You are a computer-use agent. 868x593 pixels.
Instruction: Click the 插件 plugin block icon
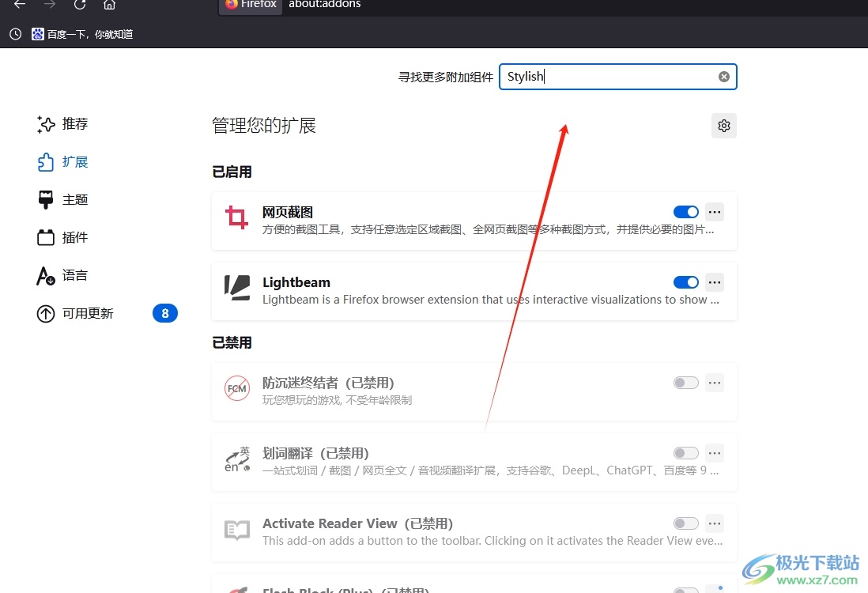coord(46,237)
